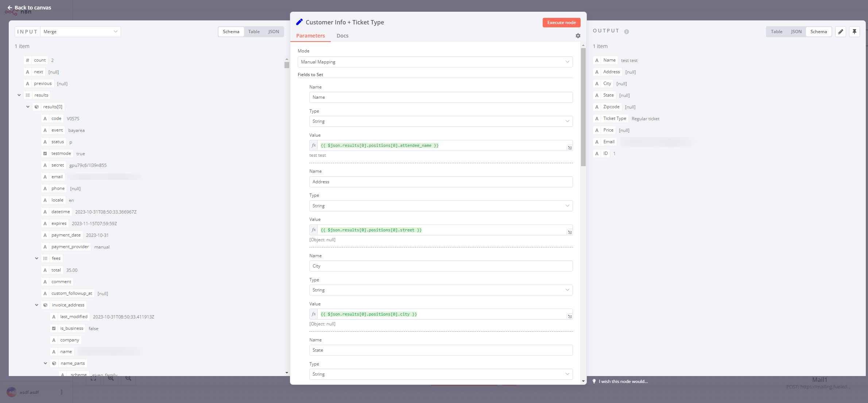Open the Mode Manual Mapping dropdown

pos(435,62)
